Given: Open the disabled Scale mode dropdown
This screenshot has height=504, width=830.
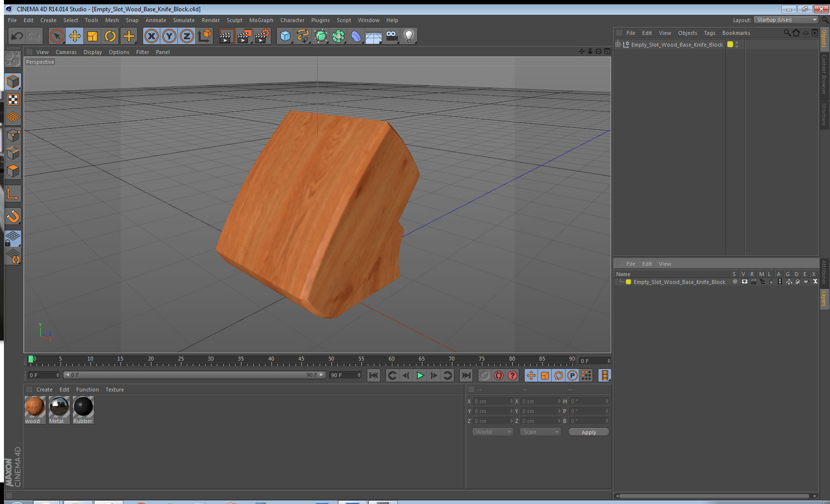Looking at the screenshot, I should pyautogui.click(x=540, y=432).
